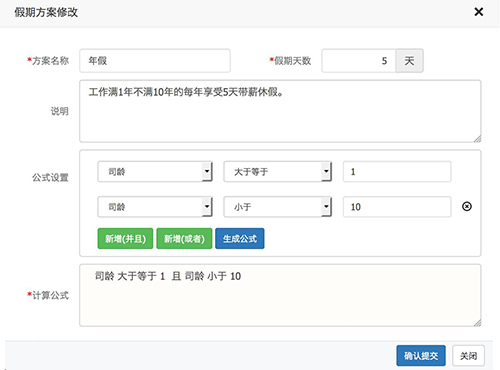The height and width of the screenshot is (370, 500).
Task: Click the 关闭 button
Action: [x=468, y=356]
